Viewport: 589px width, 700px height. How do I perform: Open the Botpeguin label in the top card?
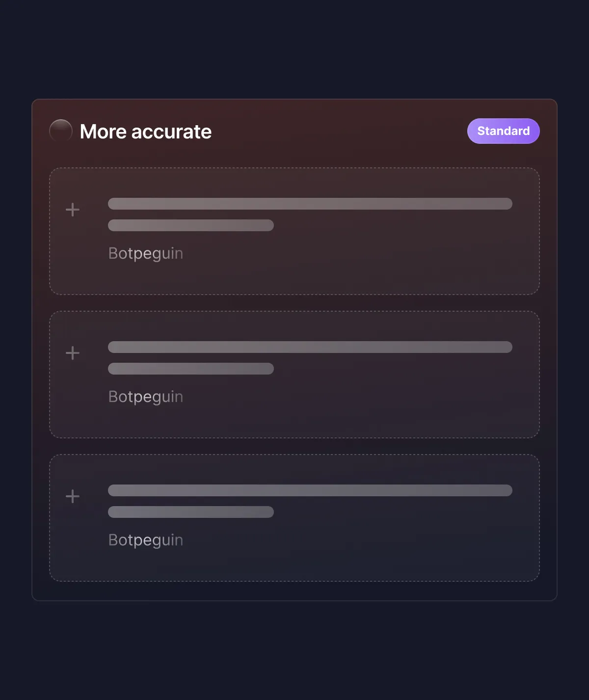point(146,253)
